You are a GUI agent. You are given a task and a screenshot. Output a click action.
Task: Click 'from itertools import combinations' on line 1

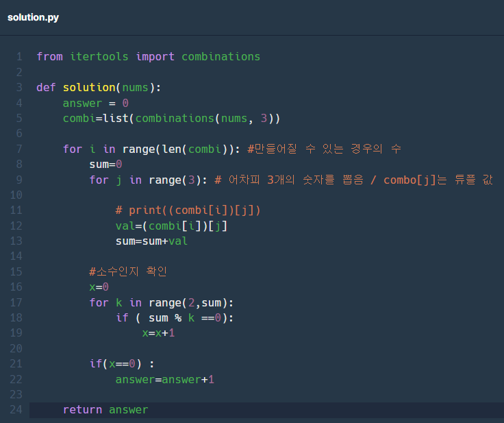pyautogui.click(x=148, y=57)
